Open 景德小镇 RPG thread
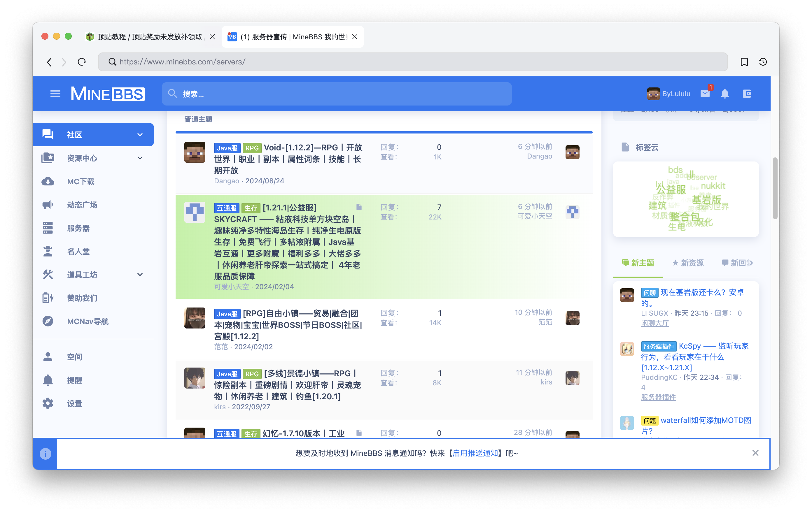812x513 pixels. (x=288, y=385)
